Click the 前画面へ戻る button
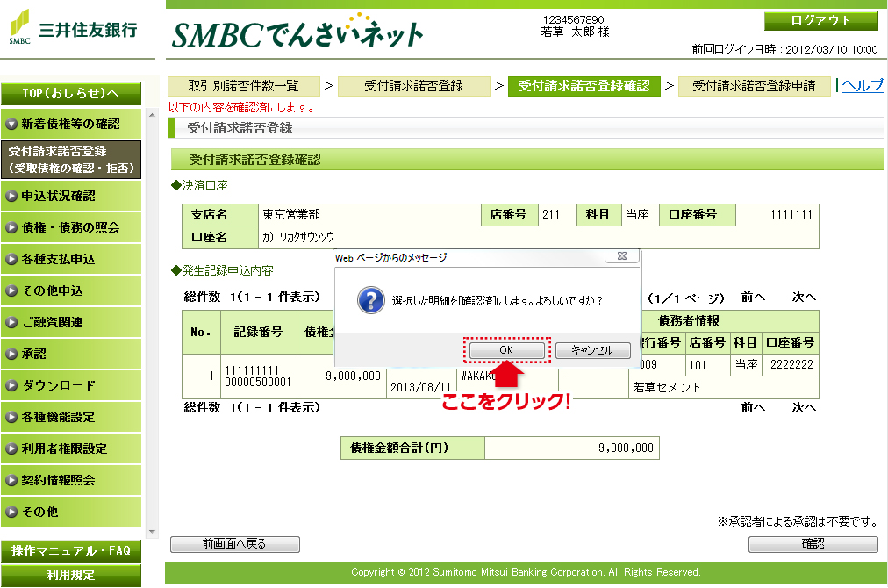 234,544
